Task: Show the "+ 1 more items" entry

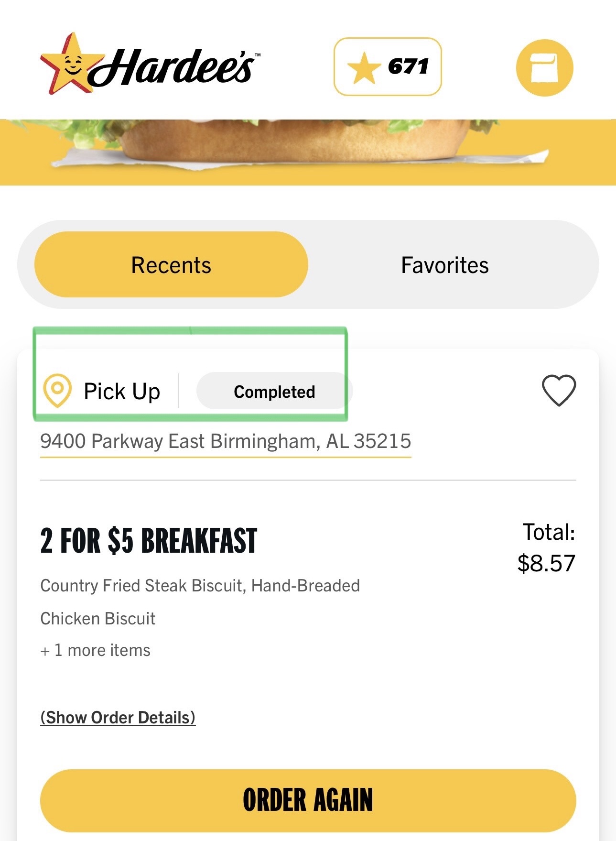Action: [x=96, y=650]
